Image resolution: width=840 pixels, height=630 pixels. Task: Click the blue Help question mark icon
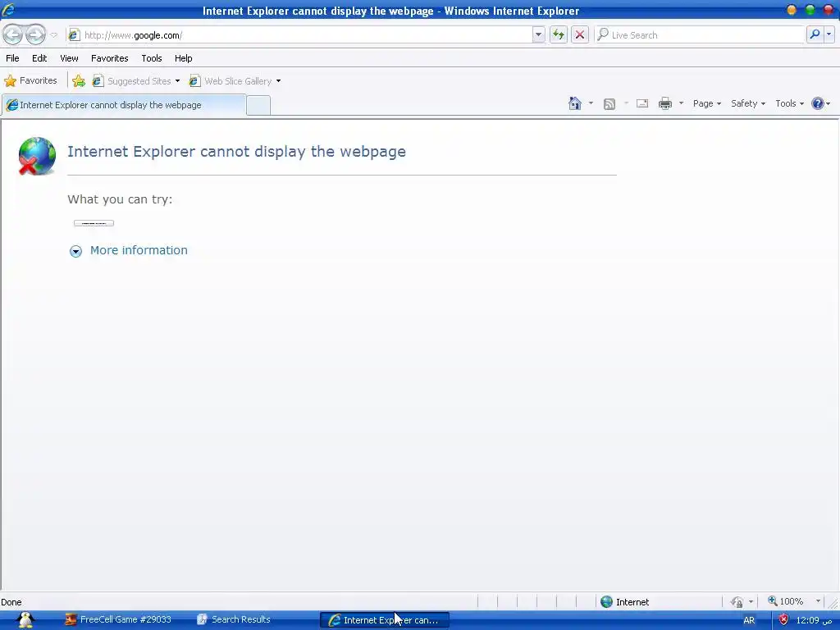click(x=818, y=103)
